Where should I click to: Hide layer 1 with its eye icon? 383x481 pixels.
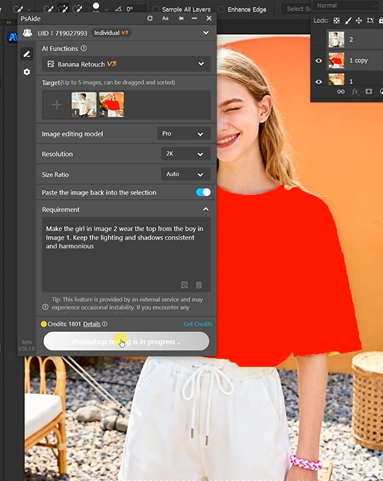(319, 81)
